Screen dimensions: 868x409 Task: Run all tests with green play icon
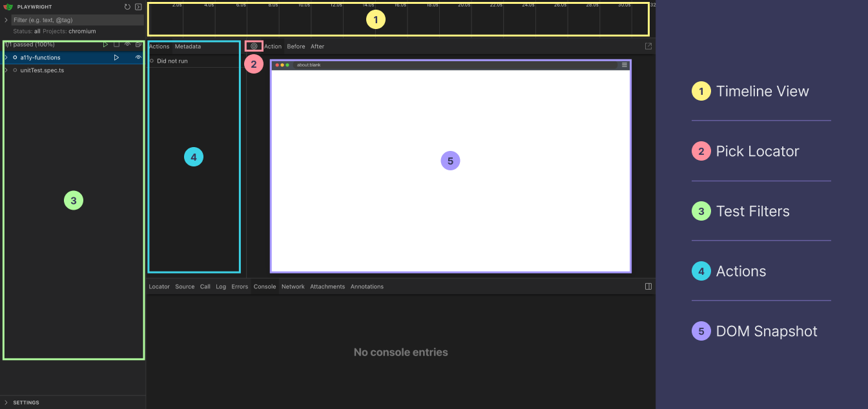pyautogui.click(x=106, y=45)
